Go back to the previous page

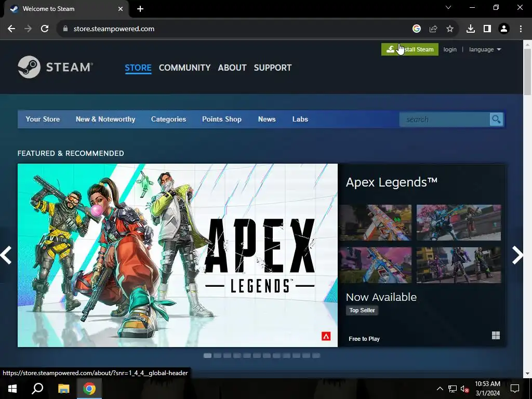11,29
